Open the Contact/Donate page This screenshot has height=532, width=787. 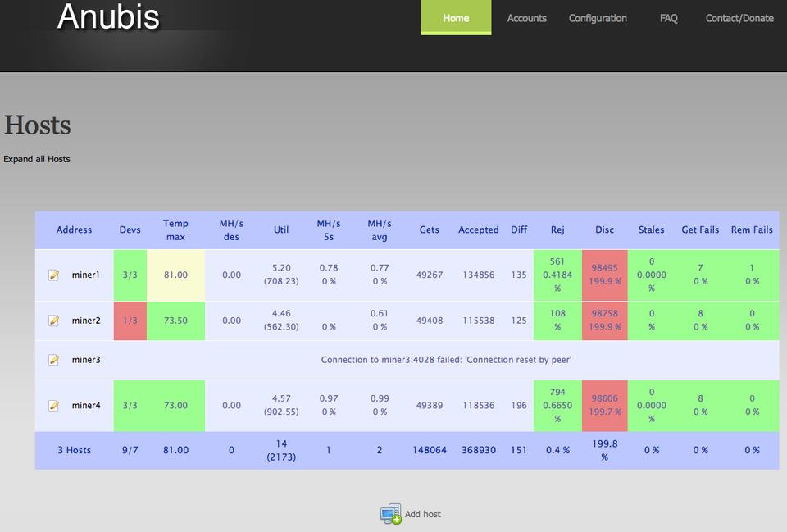pyautogui.click(x=739, y=18)
